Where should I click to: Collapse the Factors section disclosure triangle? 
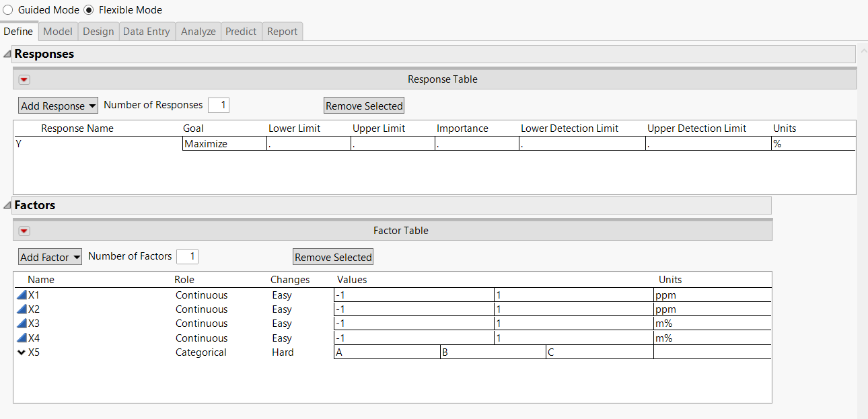(x=7, y=206)
